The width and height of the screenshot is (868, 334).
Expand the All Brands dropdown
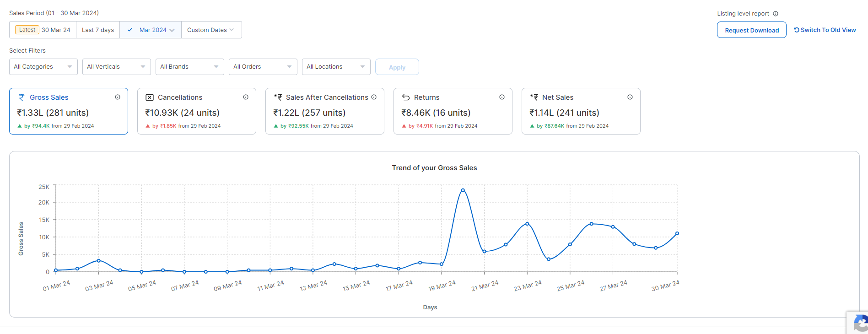click(x=190, y=67)
